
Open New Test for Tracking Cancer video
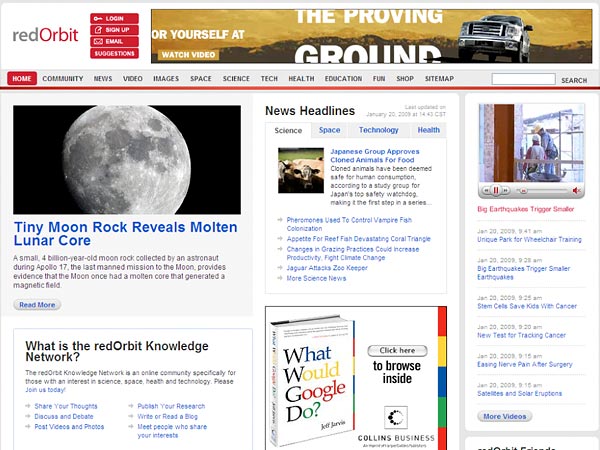[521, 335]
